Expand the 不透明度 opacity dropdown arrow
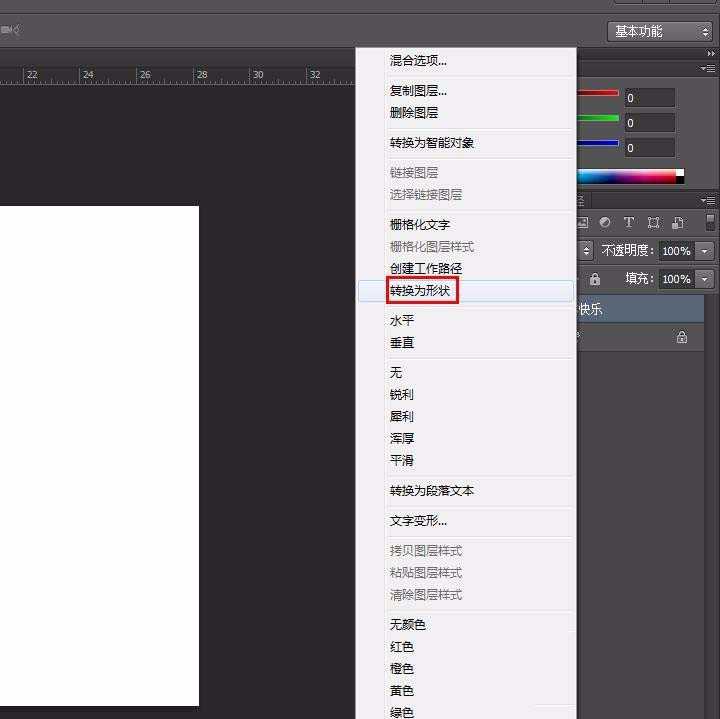 click(x=705, y=251)
